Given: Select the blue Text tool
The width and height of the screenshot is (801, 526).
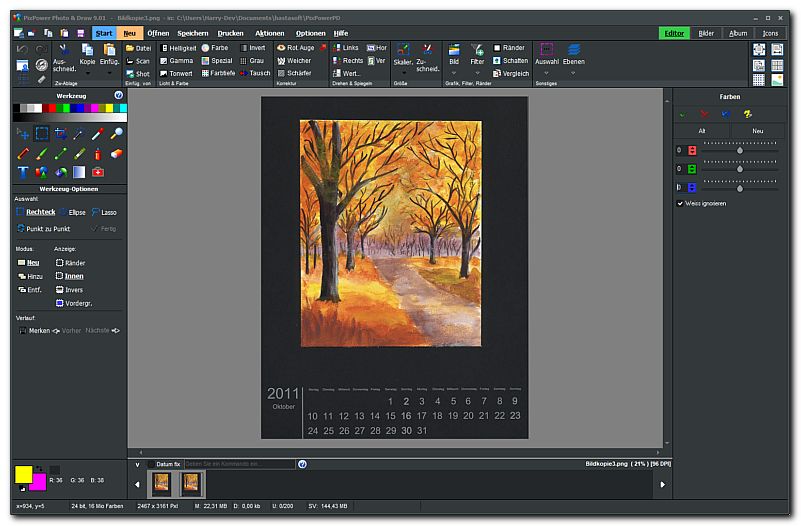Looking at the screenshot, I should click(23, 172).
